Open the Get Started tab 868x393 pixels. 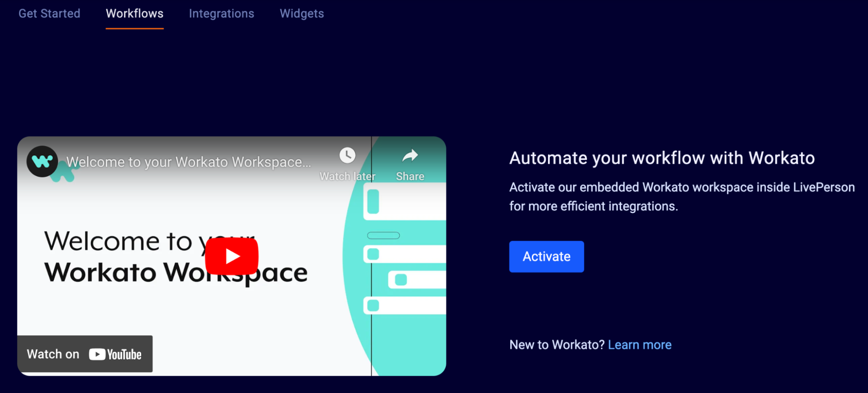point(50,13)
